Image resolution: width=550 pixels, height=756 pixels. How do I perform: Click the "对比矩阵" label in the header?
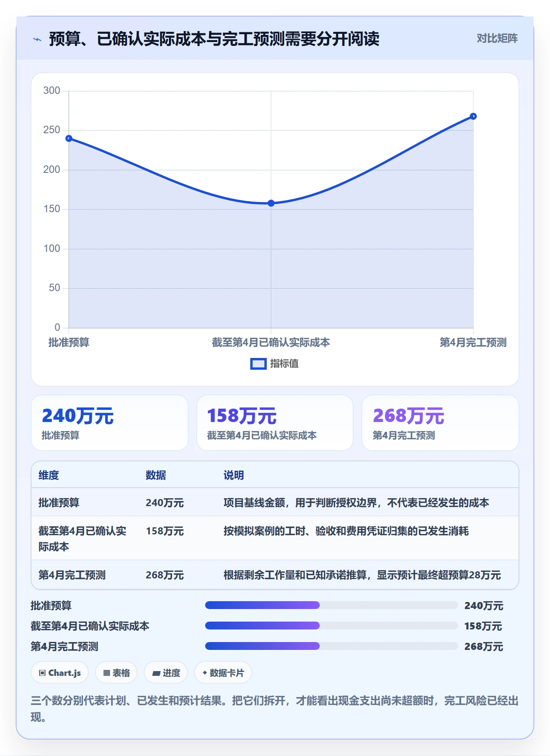(x=497, y=39)
